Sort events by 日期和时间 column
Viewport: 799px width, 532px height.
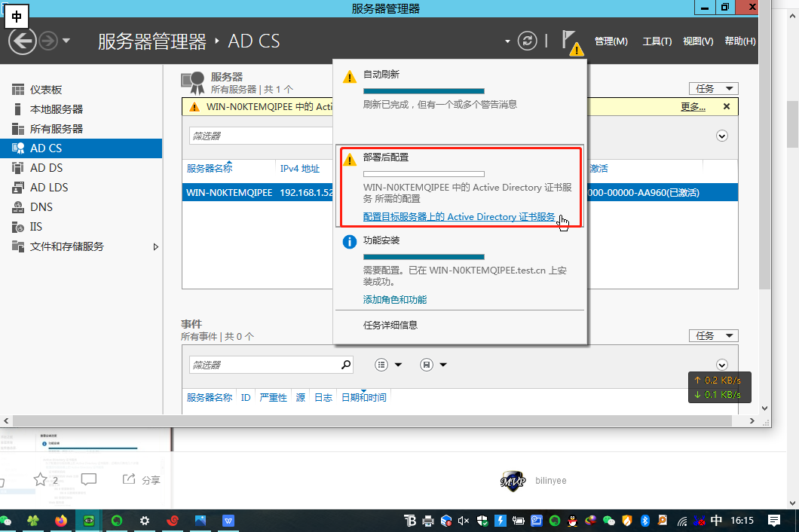point(364,397)
